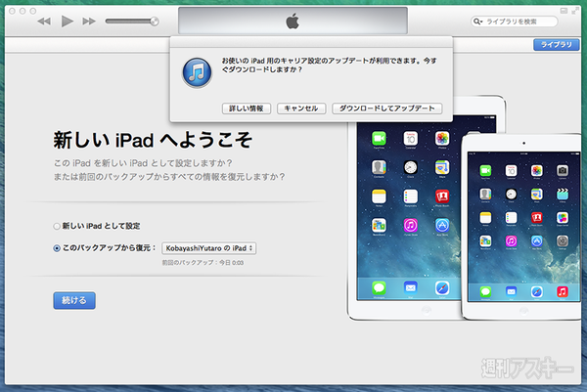Select 新しい iPad として設定 radio button

pyautogui.click(x=57, y=226)
